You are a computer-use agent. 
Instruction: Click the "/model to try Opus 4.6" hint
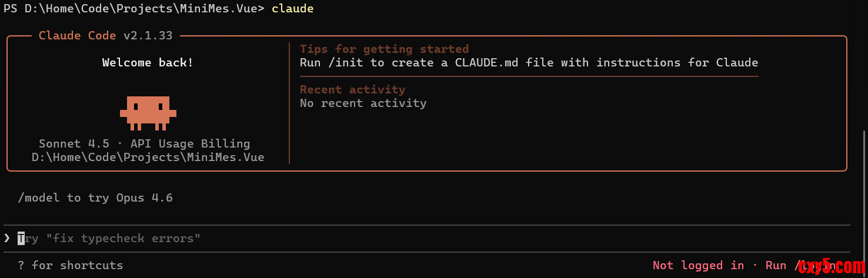tap(95, 197)
